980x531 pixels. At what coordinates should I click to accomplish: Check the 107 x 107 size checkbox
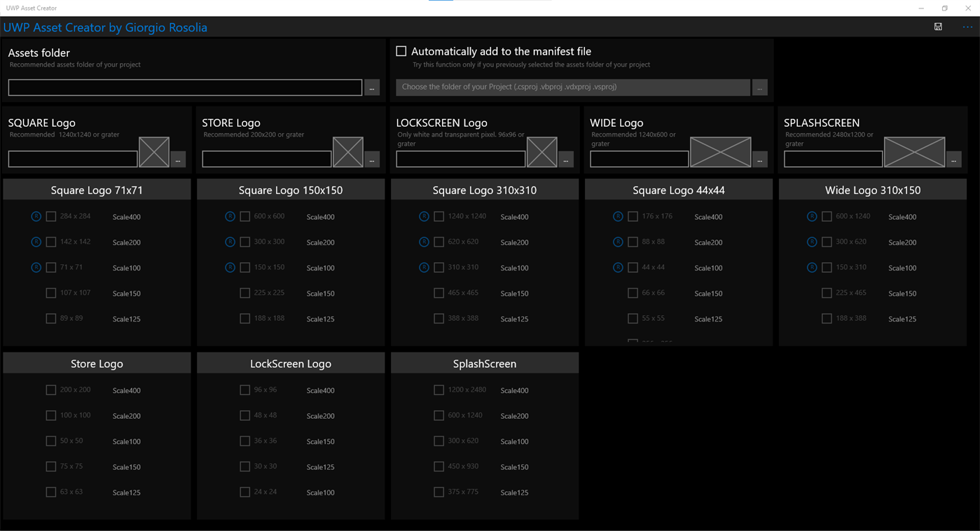tap(51, 293)
